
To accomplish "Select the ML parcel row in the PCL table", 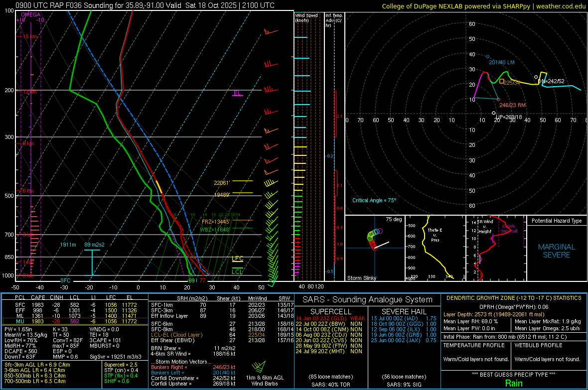I will [x=76, y=316].
